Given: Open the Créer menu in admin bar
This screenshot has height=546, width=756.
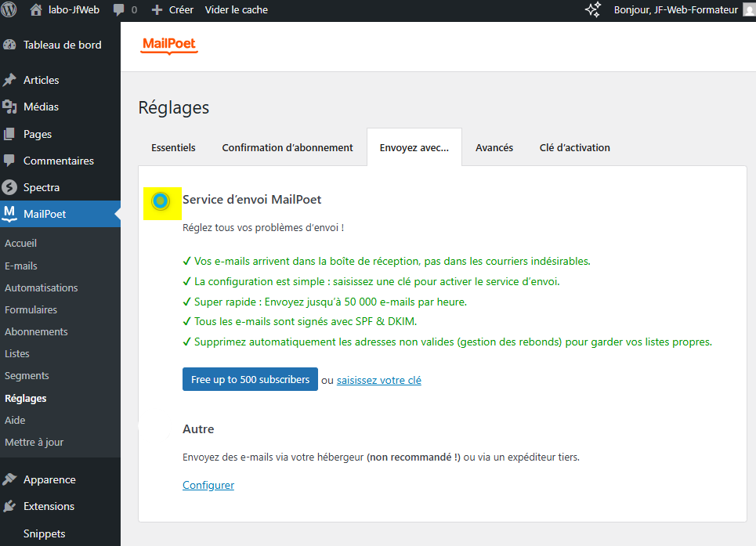Looking at the screenshot, I should tap(181, 9).
